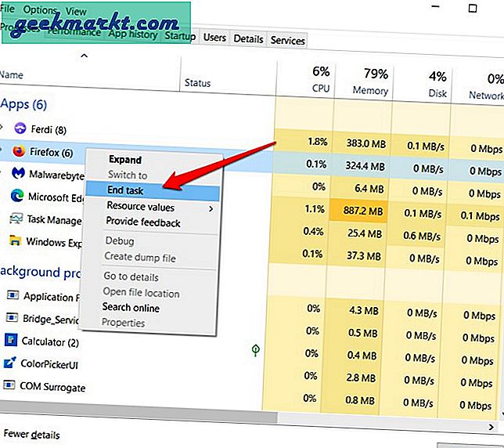This screenshot has height=448, width=504.
Task: Click Switch to in context menu
Action: click(128, 175)
